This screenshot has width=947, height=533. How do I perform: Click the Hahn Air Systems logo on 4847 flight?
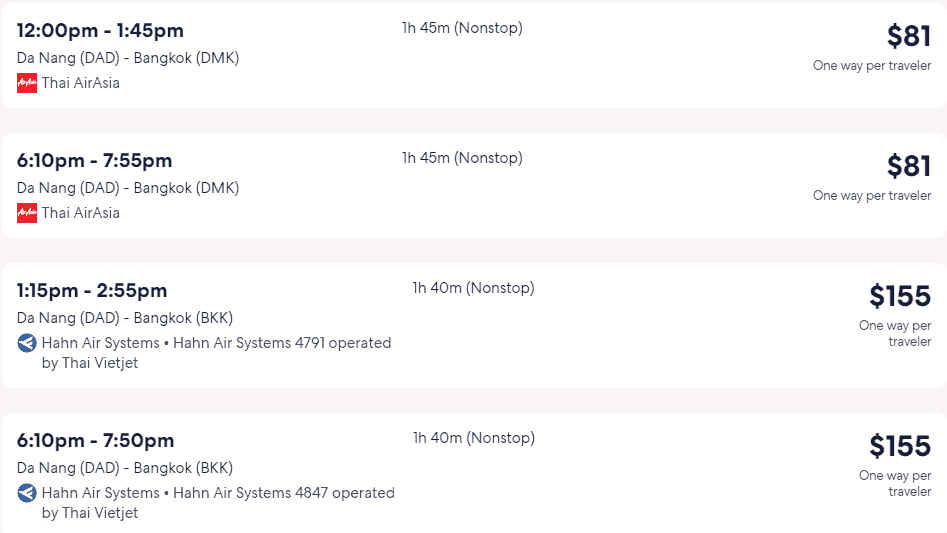point(27,493)
